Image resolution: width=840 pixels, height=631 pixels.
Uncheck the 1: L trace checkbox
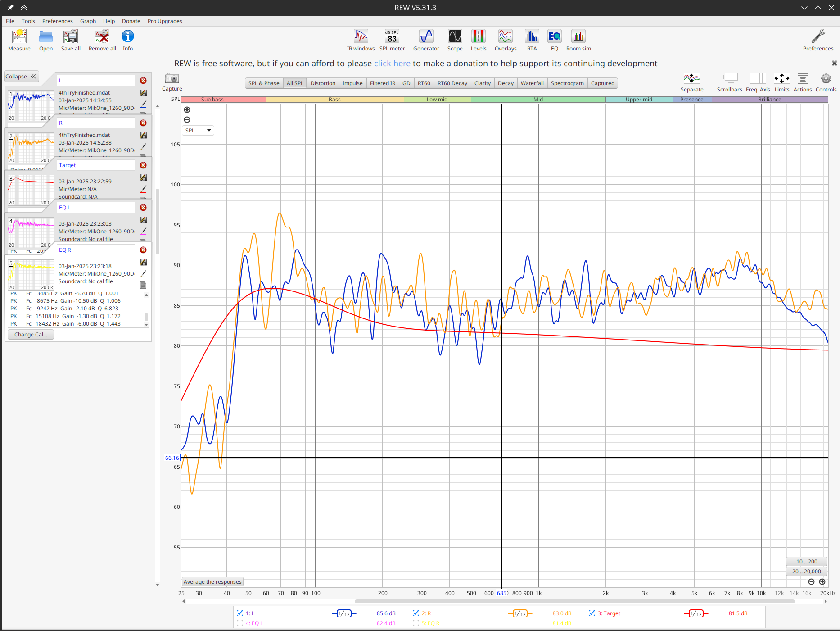(x=240, y=613)
